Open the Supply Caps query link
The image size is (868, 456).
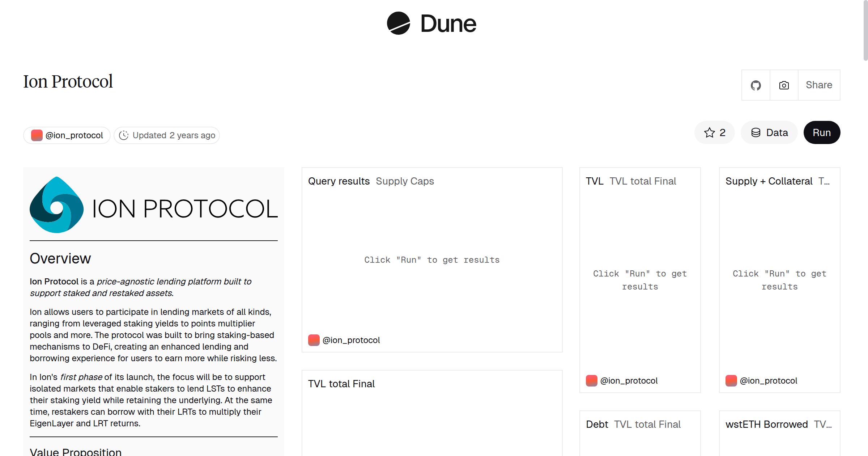(x=404, y=181)
